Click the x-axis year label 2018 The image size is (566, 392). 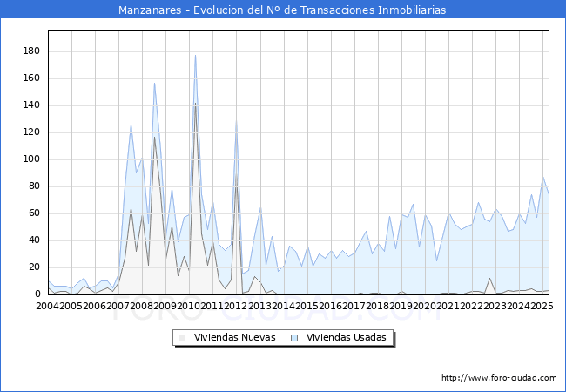click(378, 306)
